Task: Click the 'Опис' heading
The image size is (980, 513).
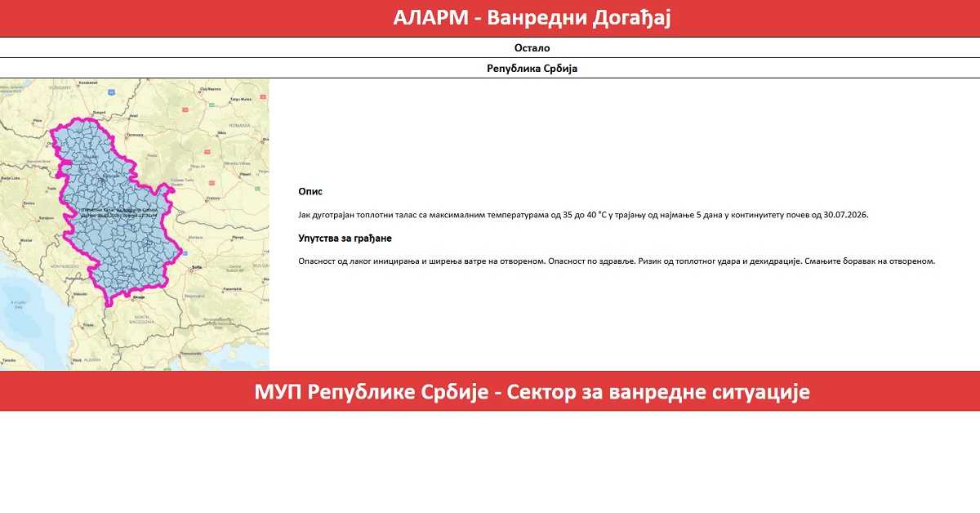Action: (x=310, y=191)
